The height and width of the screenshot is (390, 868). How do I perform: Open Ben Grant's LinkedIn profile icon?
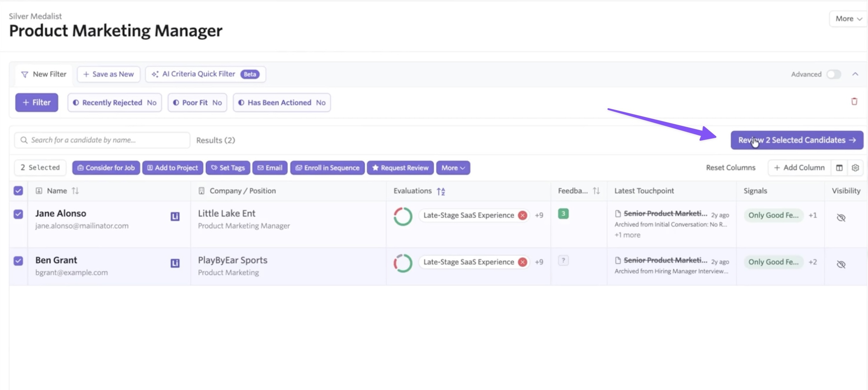[175, 263]
